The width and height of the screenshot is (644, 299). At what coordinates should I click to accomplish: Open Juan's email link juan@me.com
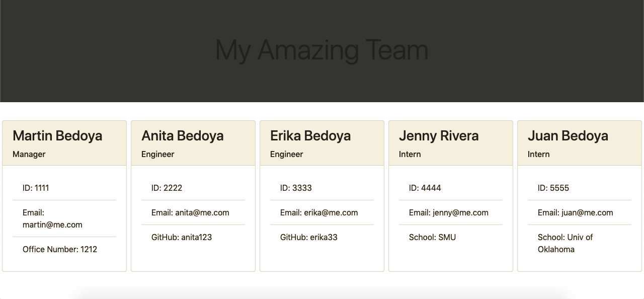(x=587, y=212)
